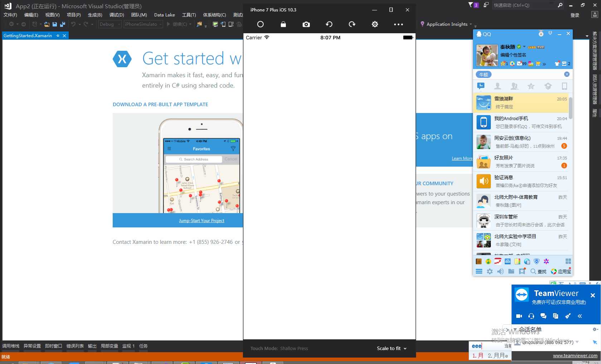
Task: Click QQ profile avatar photo
Action: pyautogui.click(x=487, y=55)
